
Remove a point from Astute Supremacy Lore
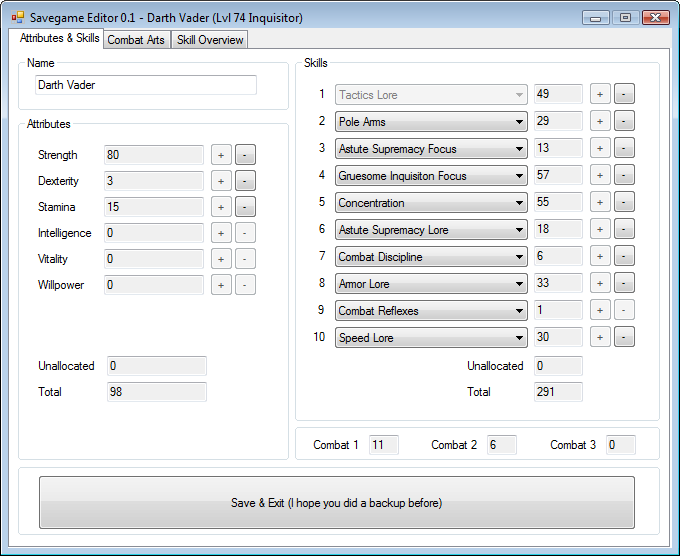click(x=624, y=229)
